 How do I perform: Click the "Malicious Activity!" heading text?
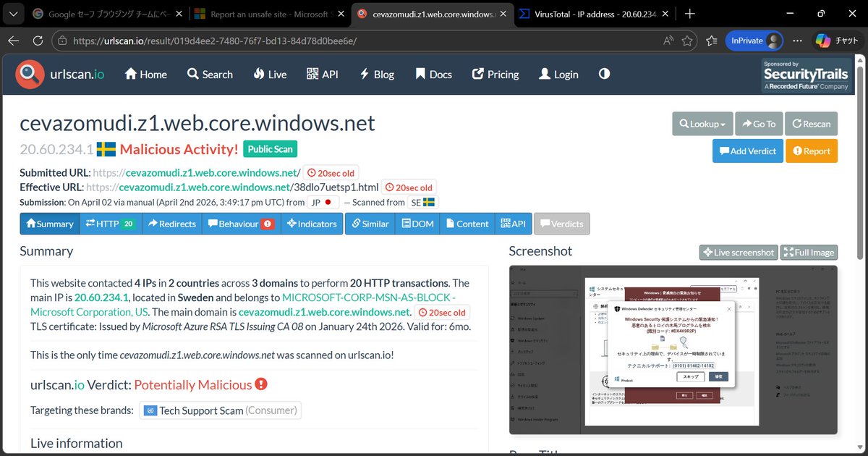pos(179,149)
